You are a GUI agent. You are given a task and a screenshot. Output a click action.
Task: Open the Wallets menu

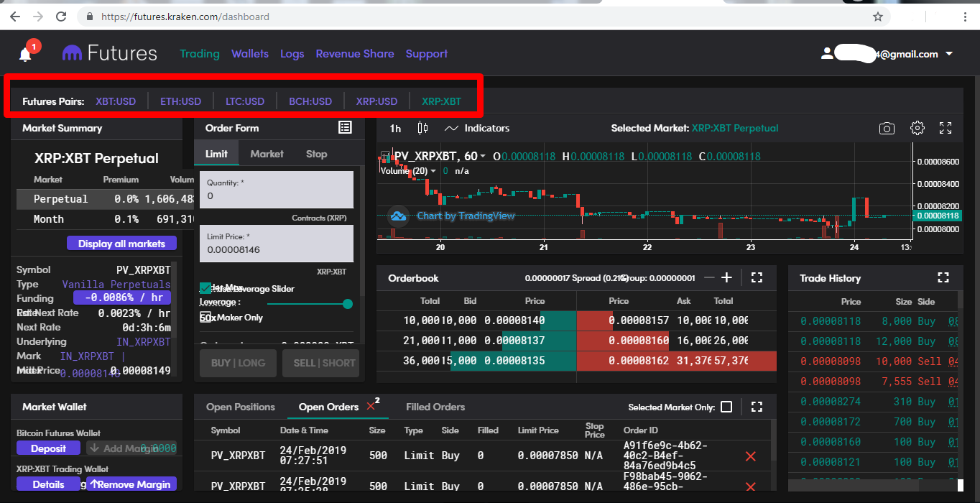(x=250, y=54)
